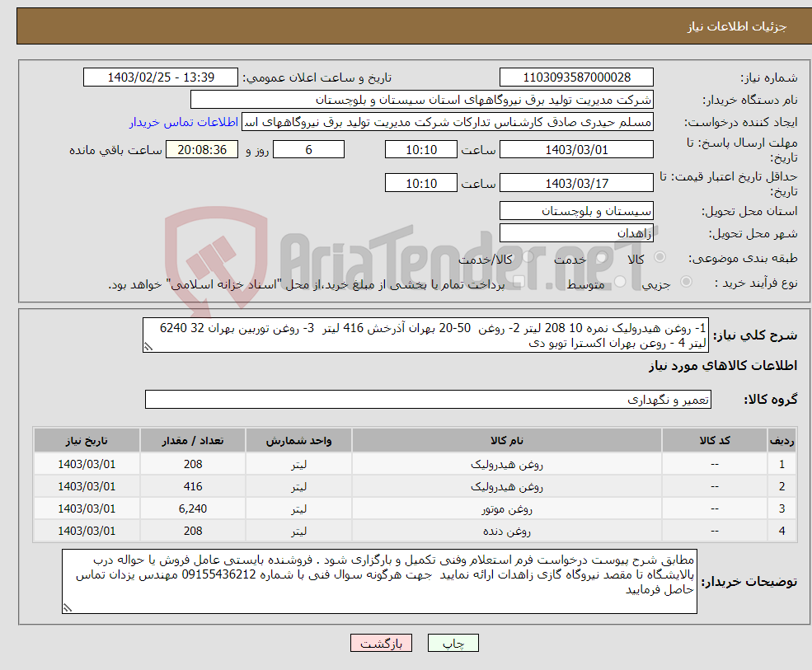This screenshot has height=670, width=812.
Task: Click the response deadline date 1403/03/01 field
Action: 576,150
